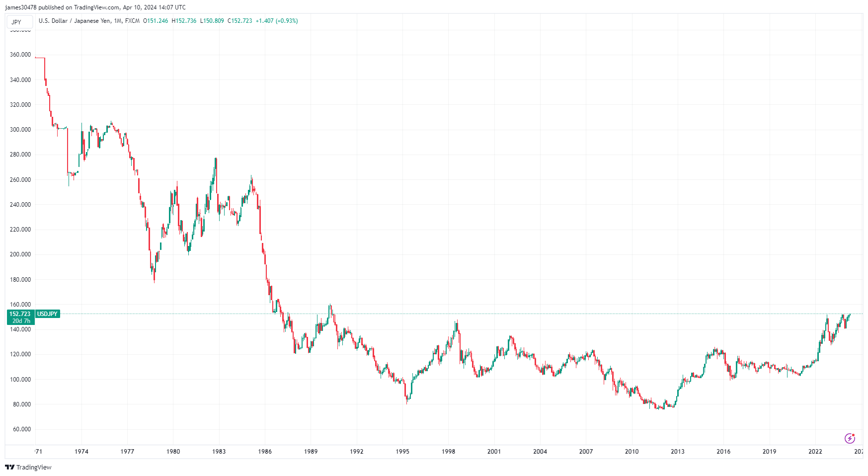Click the 2001 label on time axis

tap(494, 451)
